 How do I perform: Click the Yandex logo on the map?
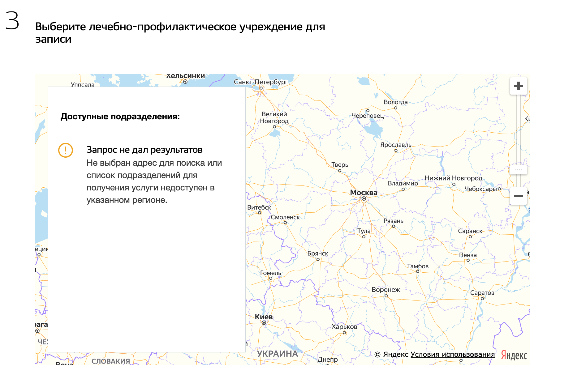tap(514, 355)
